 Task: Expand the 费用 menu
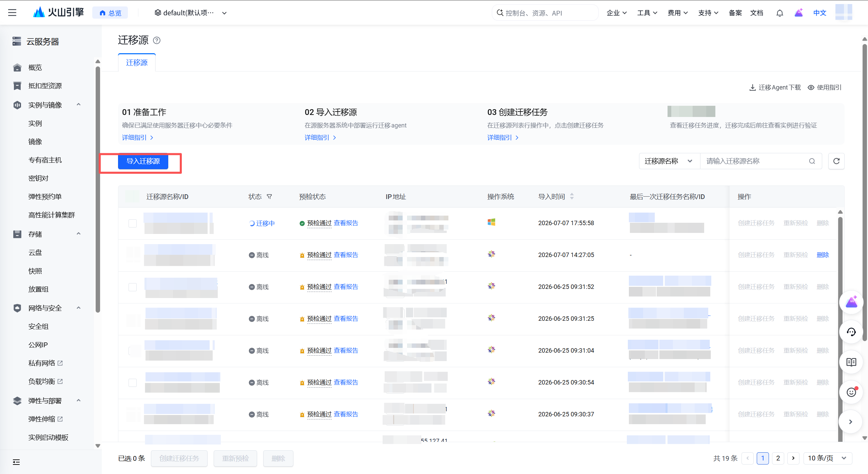coord(677,13)
